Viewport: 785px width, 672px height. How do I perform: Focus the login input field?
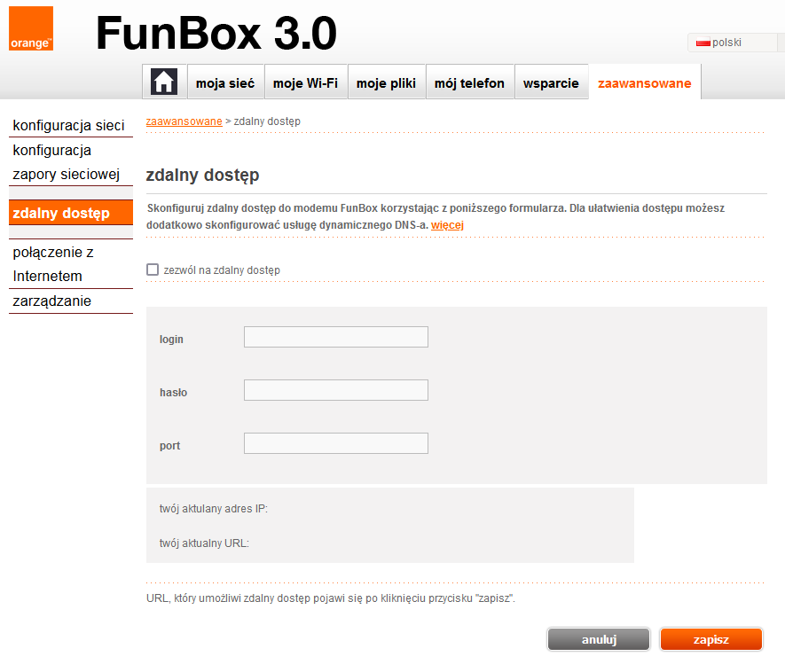[x=335, y=337]
